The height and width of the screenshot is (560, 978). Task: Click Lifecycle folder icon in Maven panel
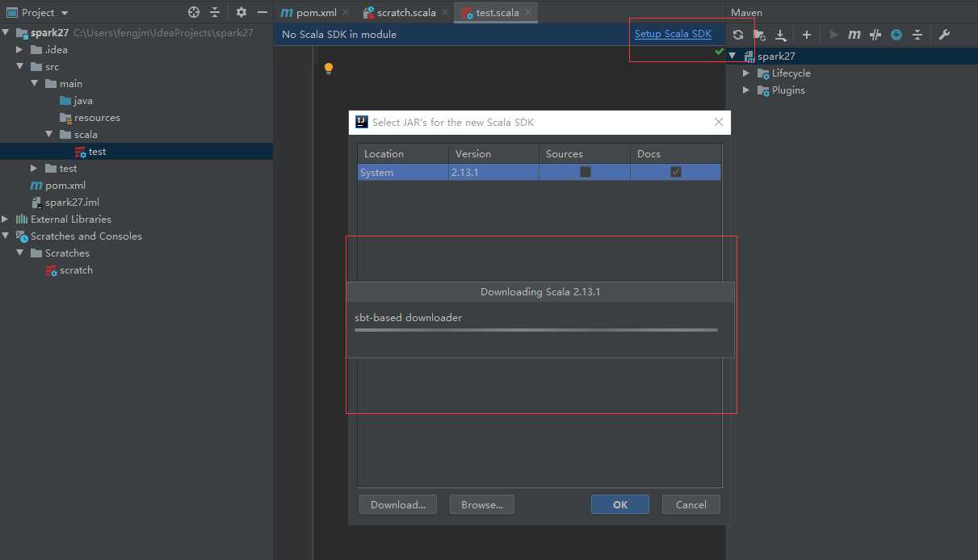pos(763,73)
